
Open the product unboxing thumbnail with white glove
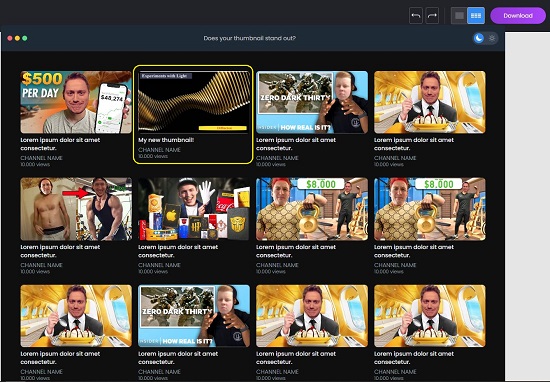[194, 209]
